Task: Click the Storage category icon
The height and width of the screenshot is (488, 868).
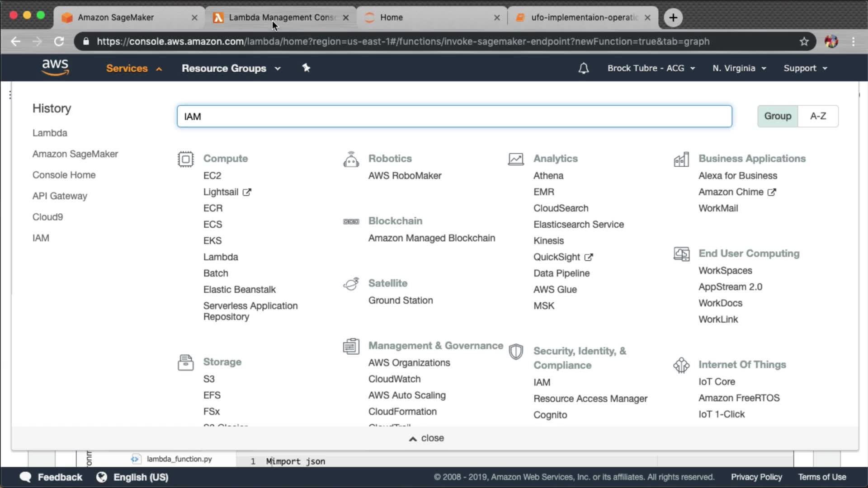Action: click(185, 362)
